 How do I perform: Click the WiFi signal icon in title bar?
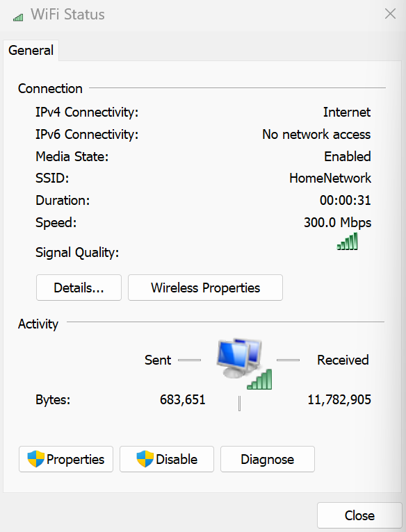[18, 17]
